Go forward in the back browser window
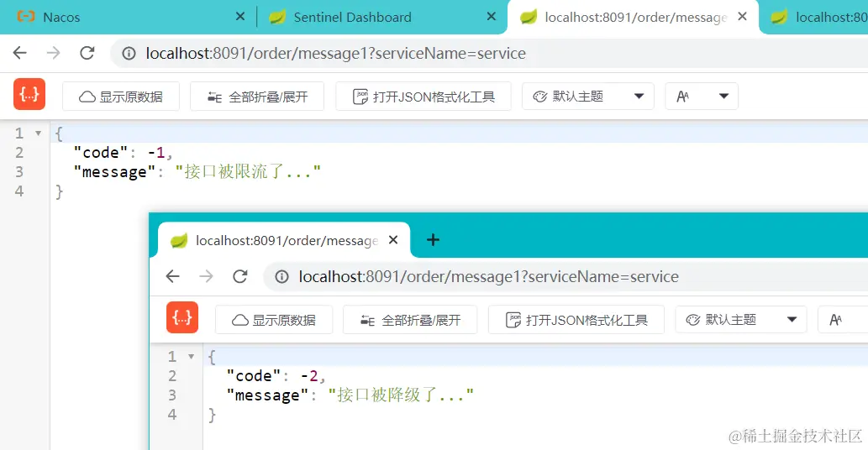This screenshot has width=868, height=450. tap(54, 53)
